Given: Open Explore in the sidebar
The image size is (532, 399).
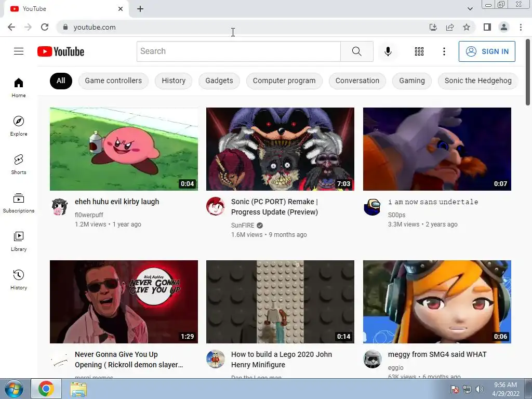Looking at the screenshot, I should click(x=19, y=126).
